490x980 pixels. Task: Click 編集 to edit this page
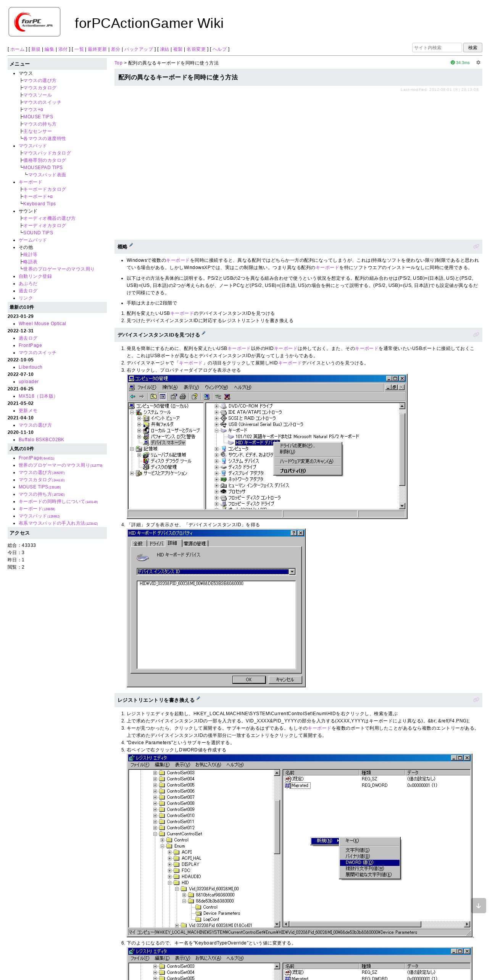click(x=49, y=49)
